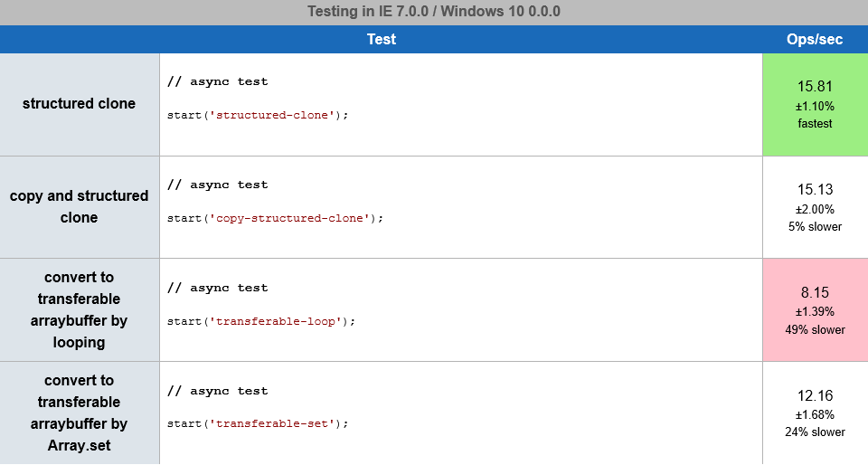Screen dimensions: 868x465
Task: Click the '5% slower' label
Action: coord(815,227)
